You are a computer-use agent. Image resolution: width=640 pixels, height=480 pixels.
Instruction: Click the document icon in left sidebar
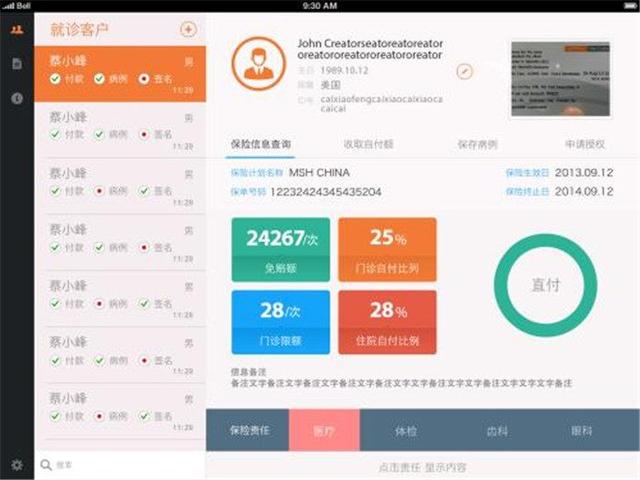(16, 64)
